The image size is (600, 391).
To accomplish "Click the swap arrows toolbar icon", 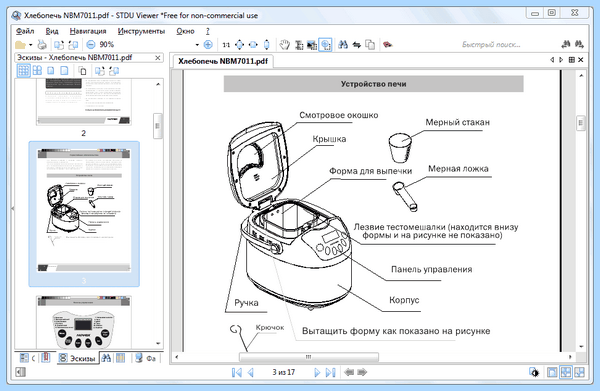I will pos(357,45).
